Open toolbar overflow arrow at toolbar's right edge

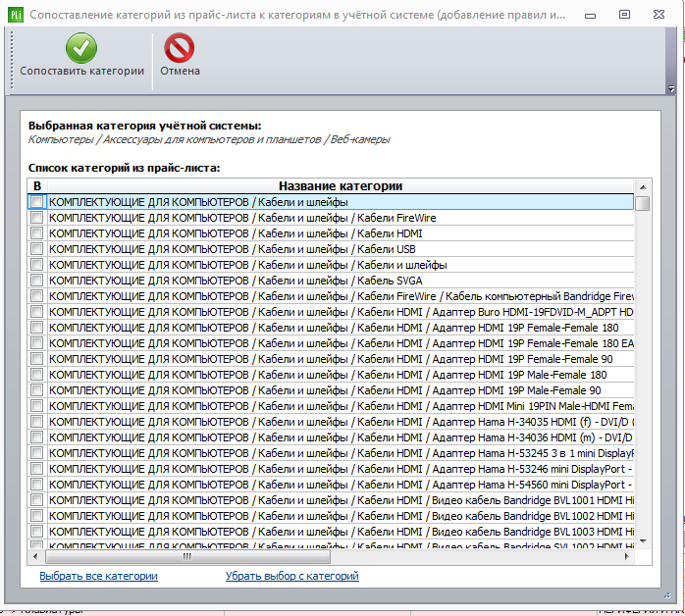(x=671, y=89)
